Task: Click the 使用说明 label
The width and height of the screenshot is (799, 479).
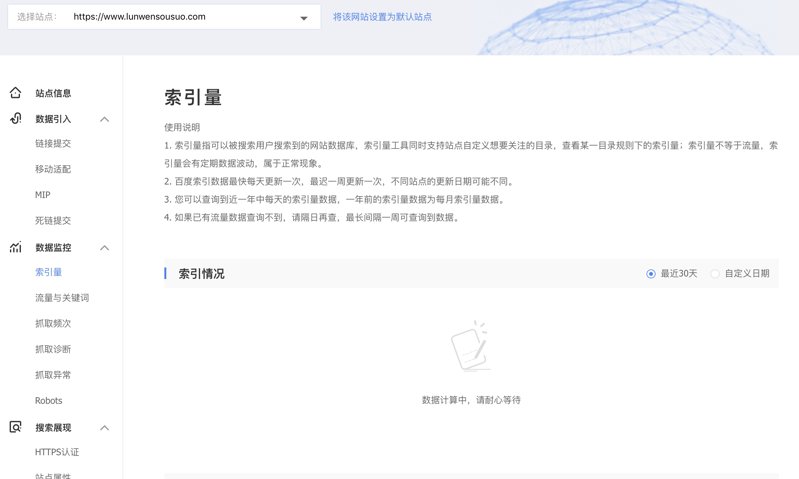Action: (x=182, y=127)
